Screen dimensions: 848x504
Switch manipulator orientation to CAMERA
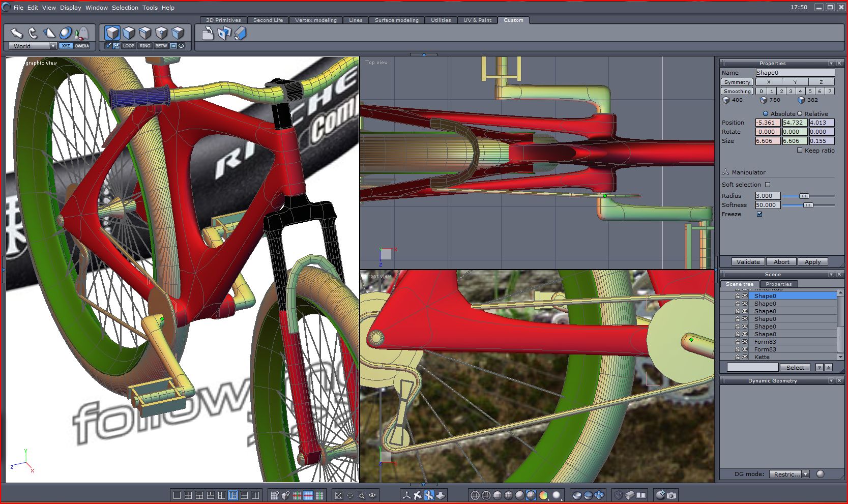coord(82,46)
